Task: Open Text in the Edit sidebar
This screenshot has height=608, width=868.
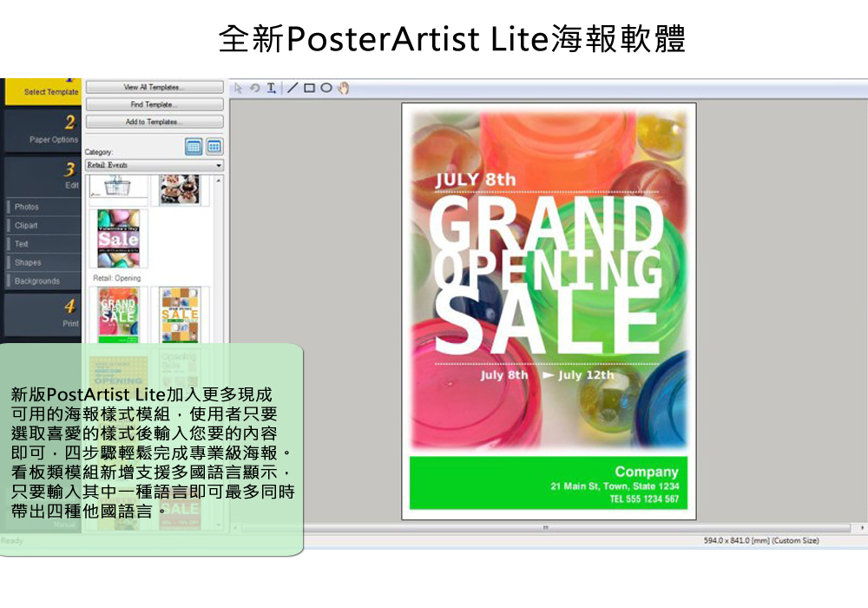Action: pyautogui.click(x=43, y=244)
